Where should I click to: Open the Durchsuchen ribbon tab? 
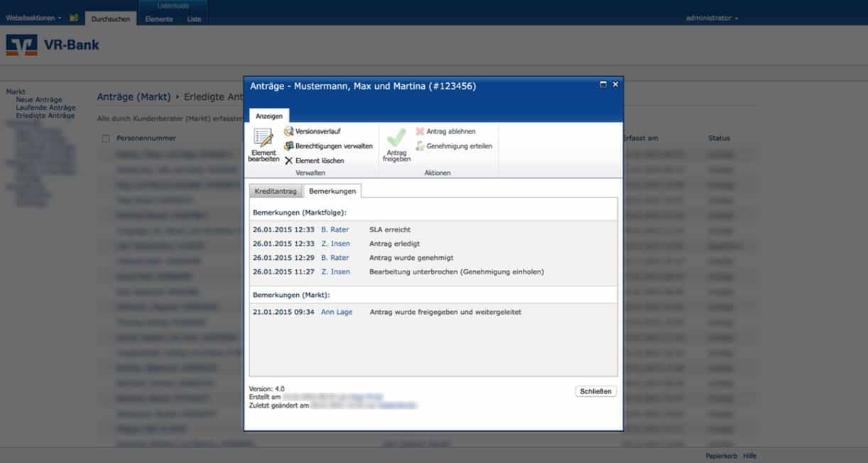pos(111,19)
